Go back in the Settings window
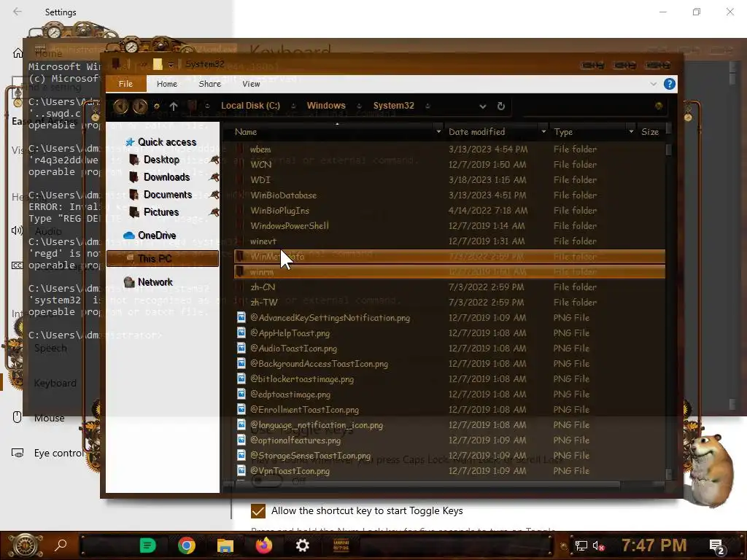The height and width of the screenshot is (560, 747). click(18, 12)
